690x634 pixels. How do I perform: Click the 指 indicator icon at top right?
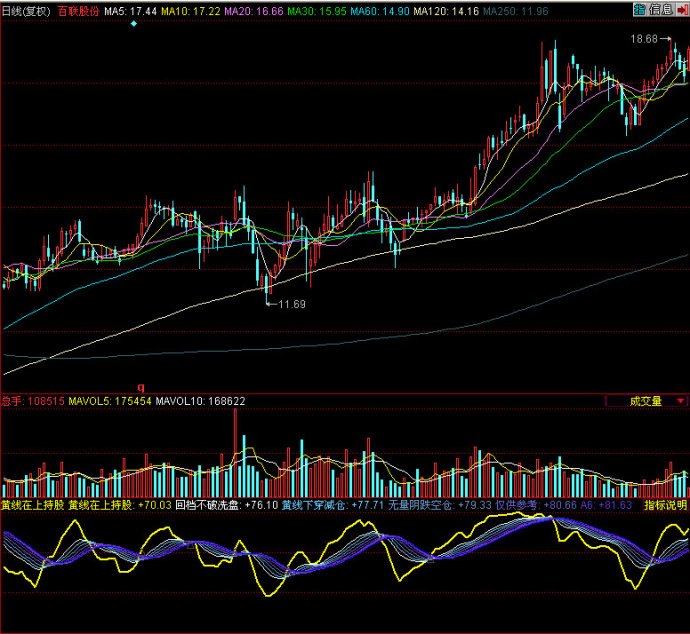pos(639,9)
